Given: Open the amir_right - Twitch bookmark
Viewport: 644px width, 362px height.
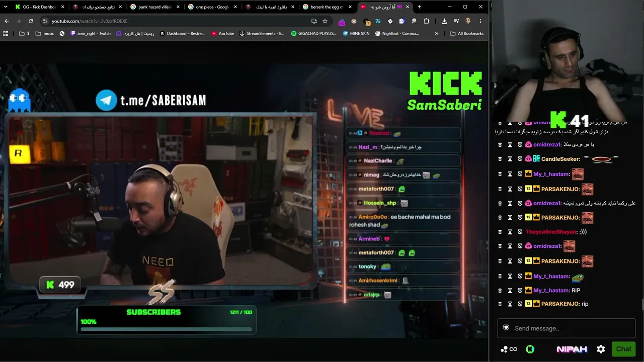Looking at the screenshot, I should [91, 34].
